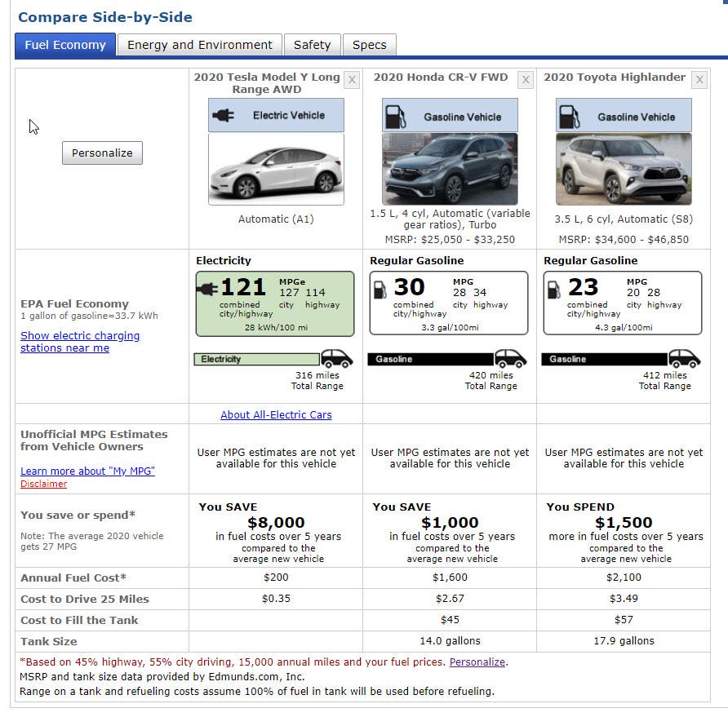
Task: Remove Honda CR-V from comparison
Action: tap(526, 80)
